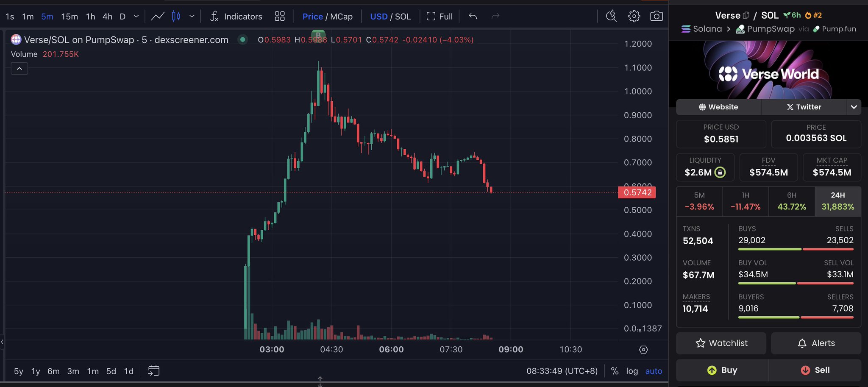Click the Buy button

click(722, 370)
